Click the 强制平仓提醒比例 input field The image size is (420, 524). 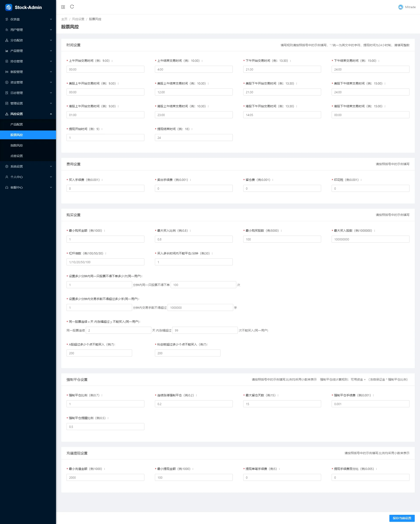[x=105, y=427]
